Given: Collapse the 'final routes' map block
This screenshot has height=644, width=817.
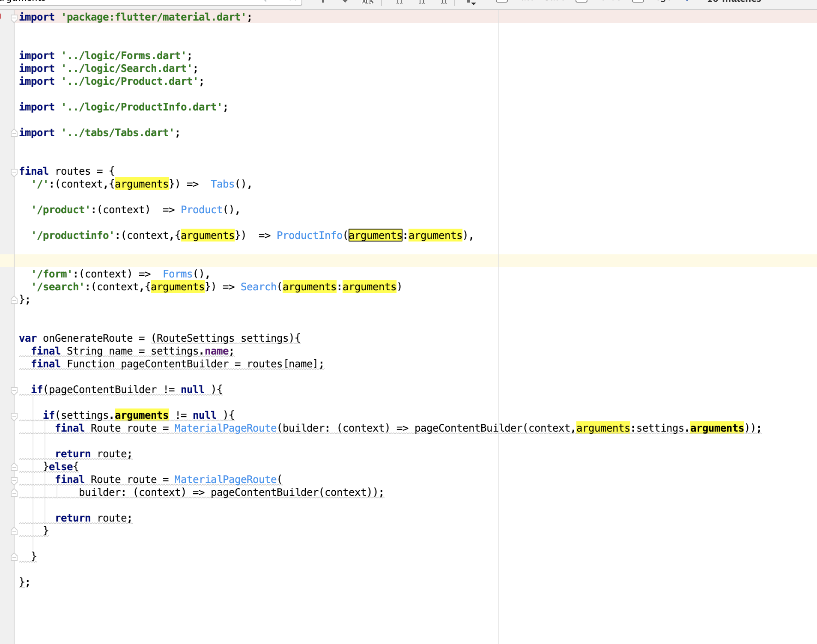Looking at the screenshot, I should (x=14, y=172).
